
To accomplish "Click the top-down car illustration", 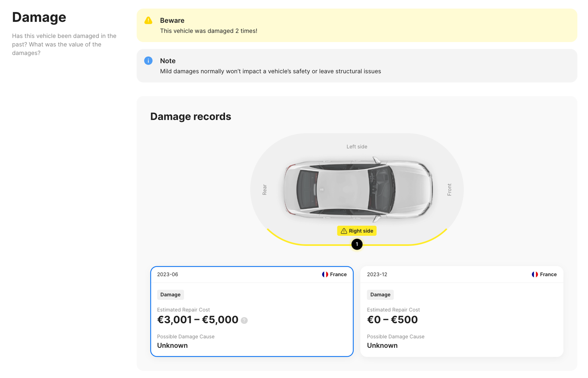I will point(357,189).
